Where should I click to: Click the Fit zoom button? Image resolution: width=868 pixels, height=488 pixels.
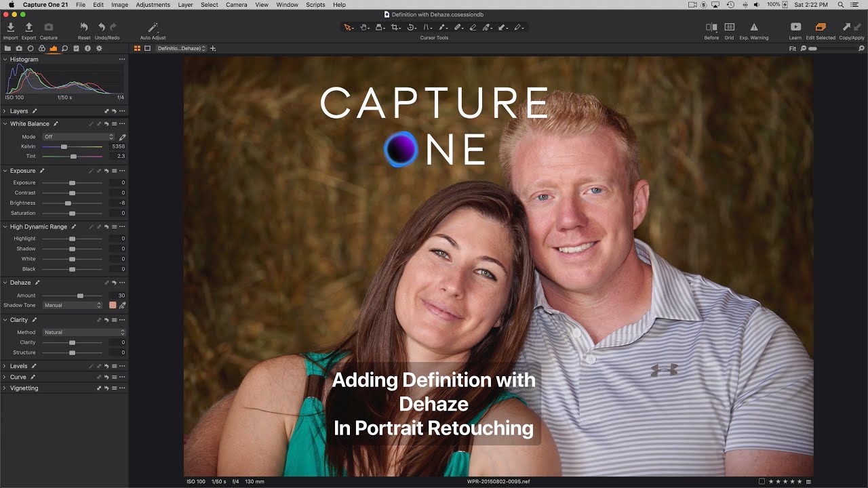(793, 49)
